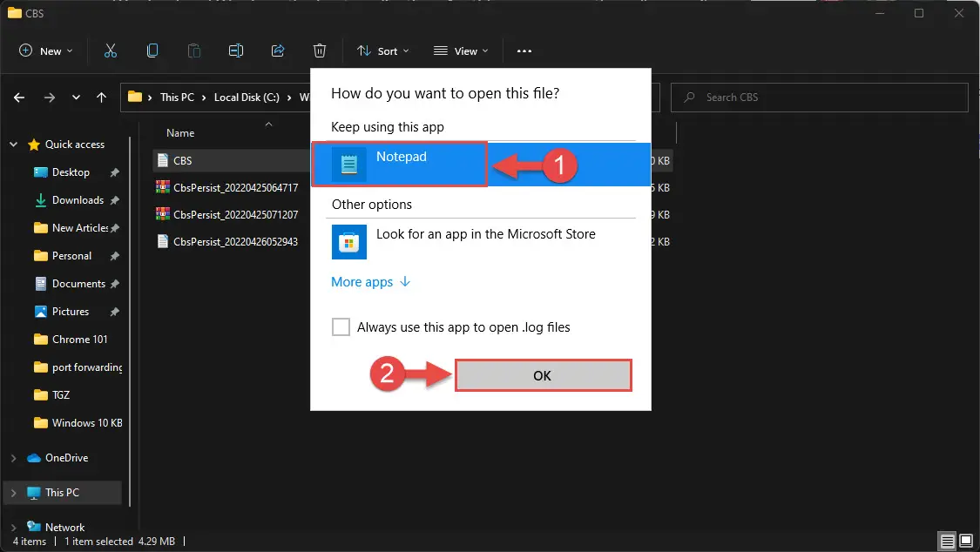Collapse the Quick access section

click(14, 145)
